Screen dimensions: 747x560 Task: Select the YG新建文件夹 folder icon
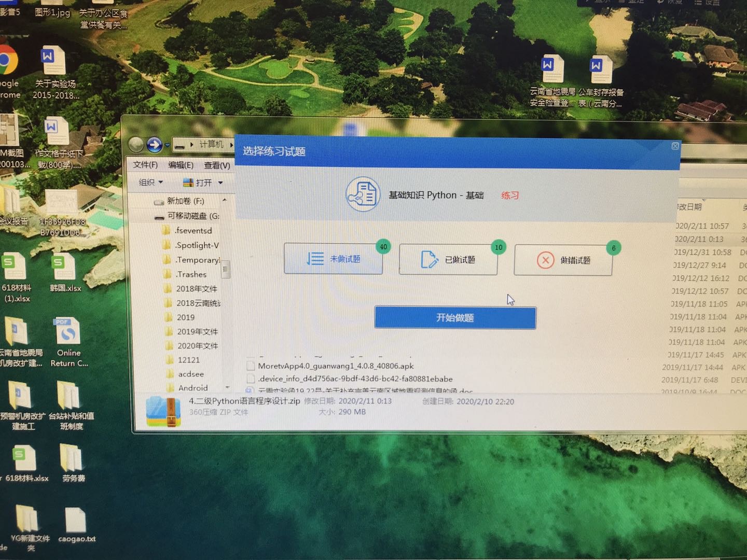tap(26, 517)
